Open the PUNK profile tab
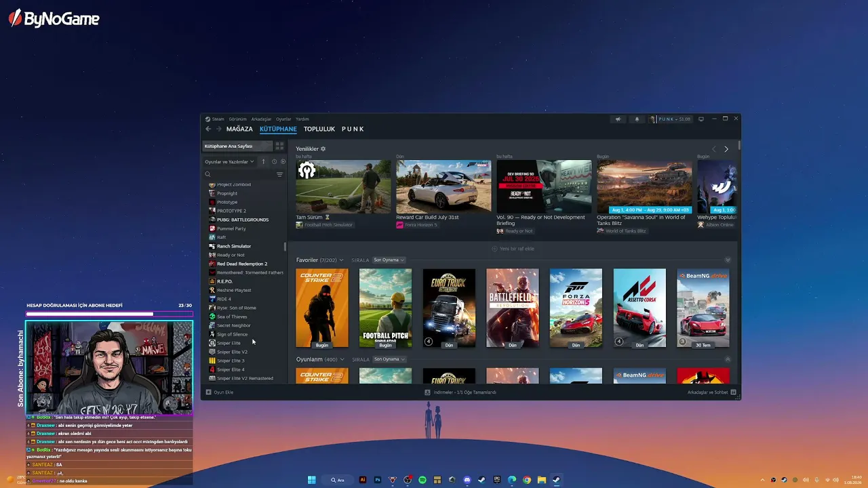868x488 pixels. click(x=353, y=129)
